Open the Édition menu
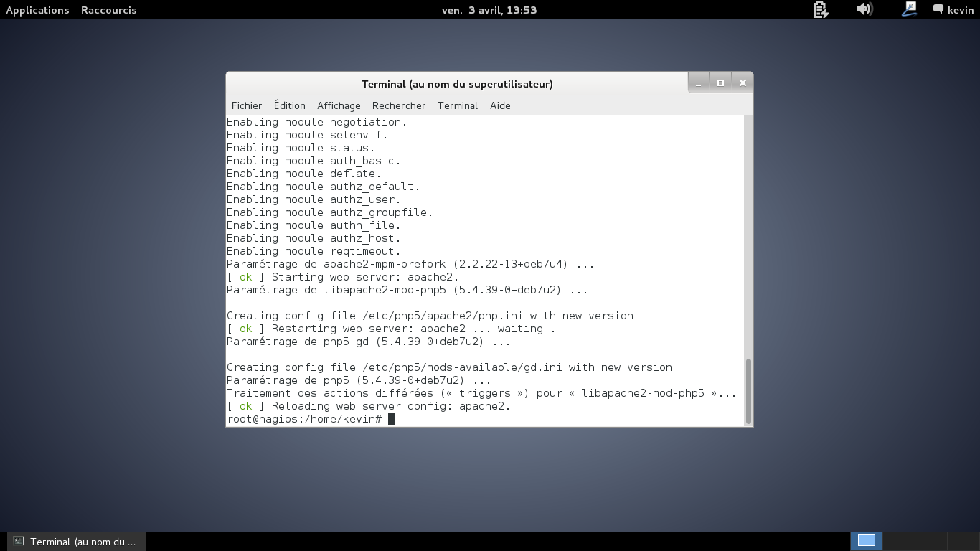The height and width of the screenshot is (551, 980). point(289,105)
